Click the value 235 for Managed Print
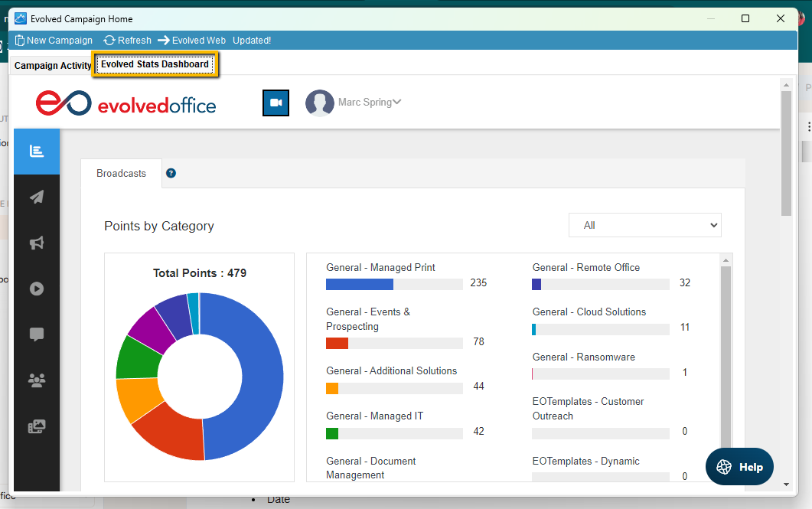Image resolution: width=812 pixels, height=509 pixels. point(478,282)
